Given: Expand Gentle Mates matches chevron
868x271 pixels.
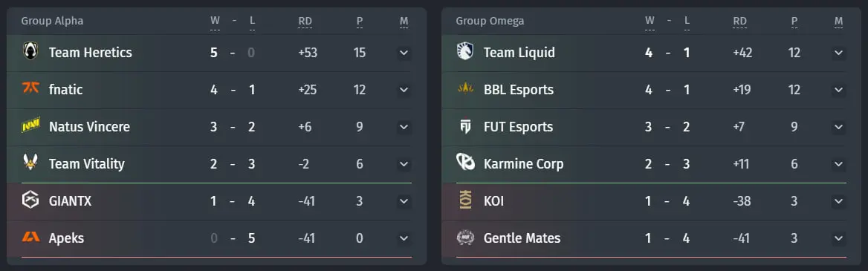Looking at the screenshot, I should coord(839,238).
